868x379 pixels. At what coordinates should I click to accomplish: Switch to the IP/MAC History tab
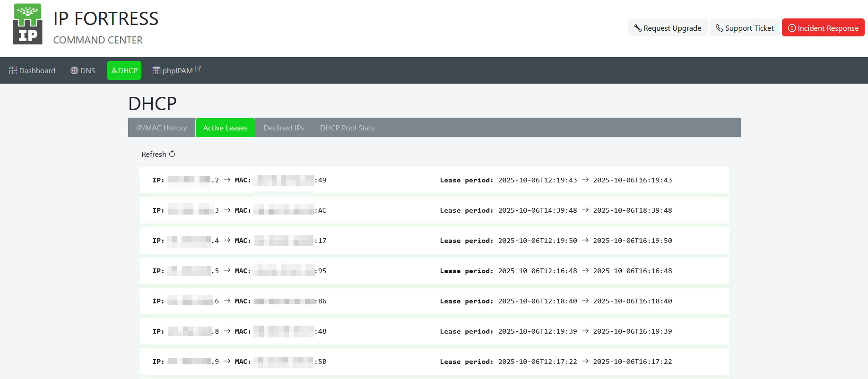[162, 128]
